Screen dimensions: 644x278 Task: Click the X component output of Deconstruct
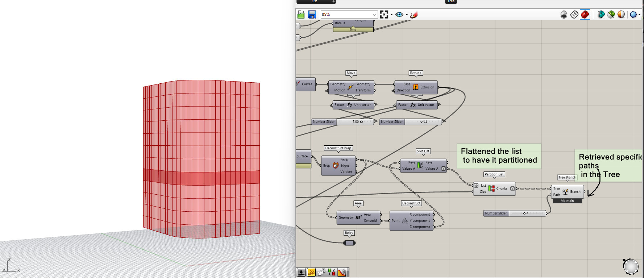click(x=420, y=215)
